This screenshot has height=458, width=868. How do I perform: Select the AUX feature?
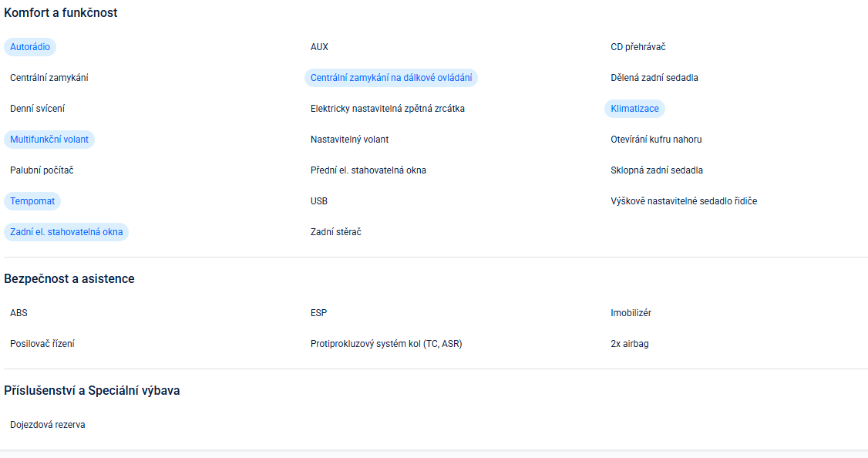(319, 47)
